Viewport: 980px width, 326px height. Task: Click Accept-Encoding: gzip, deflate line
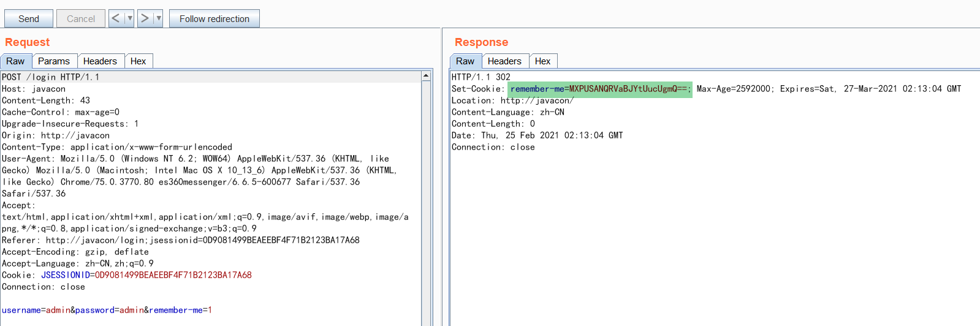(75, 252)
